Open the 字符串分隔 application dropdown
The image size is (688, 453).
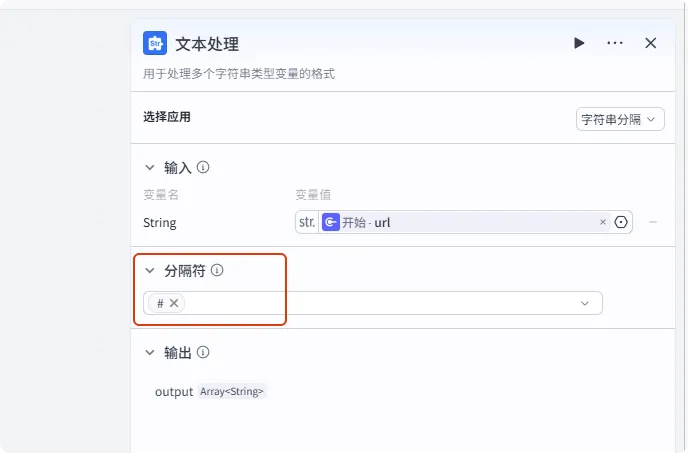620,119
